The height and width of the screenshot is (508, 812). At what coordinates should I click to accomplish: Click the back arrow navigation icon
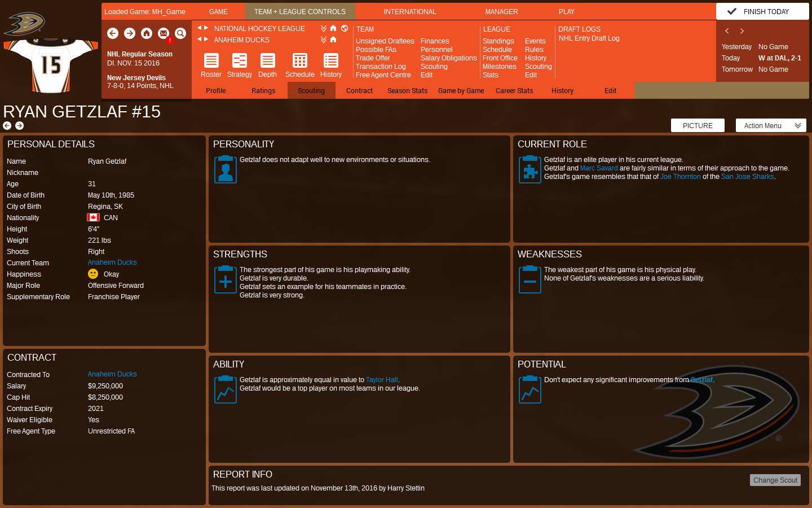tap(113, 34)
